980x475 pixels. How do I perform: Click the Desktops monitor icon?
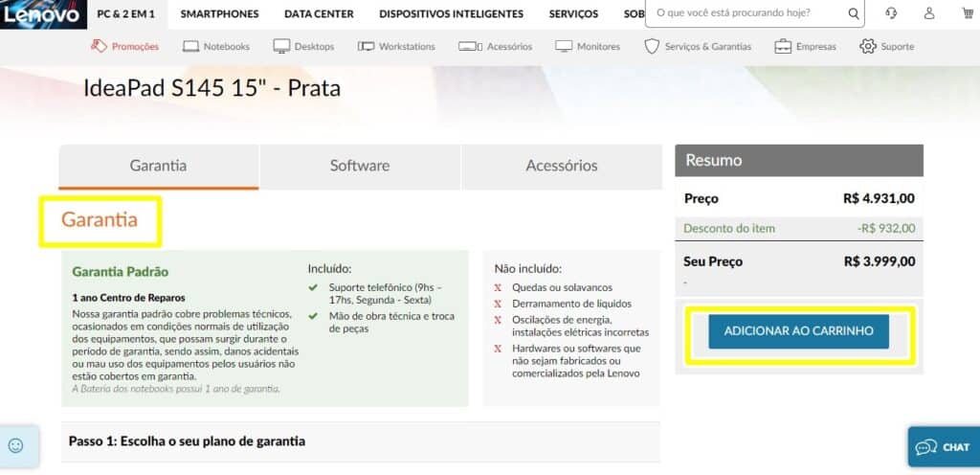[282, 46]
